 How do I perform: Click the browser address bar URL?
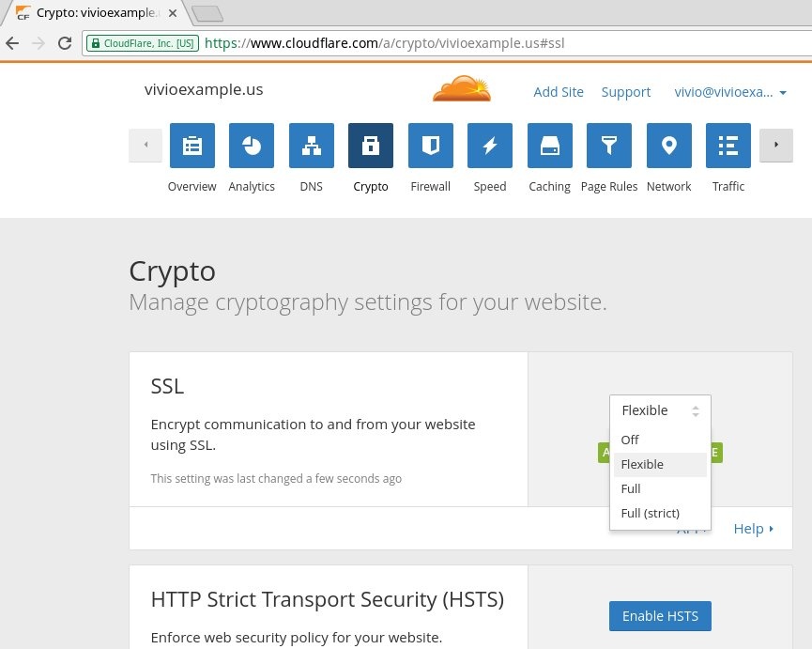[384, 43]
